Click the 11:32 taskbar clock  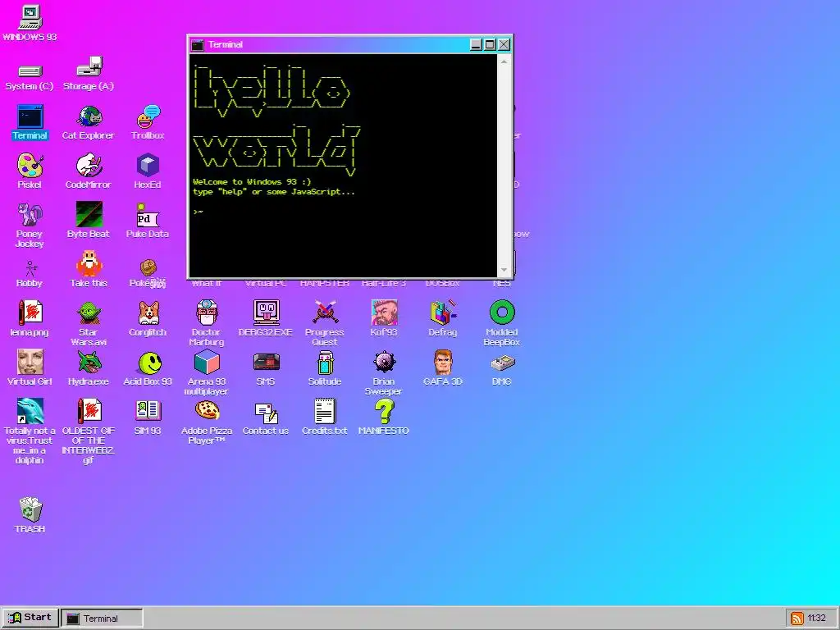[816, 619]
